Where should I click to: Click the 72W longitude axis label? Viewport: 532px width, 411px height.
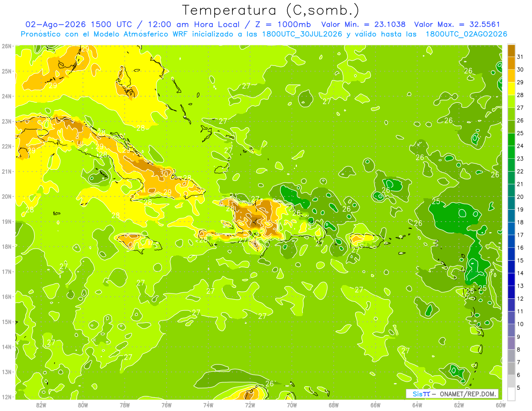tap(250, 405)
